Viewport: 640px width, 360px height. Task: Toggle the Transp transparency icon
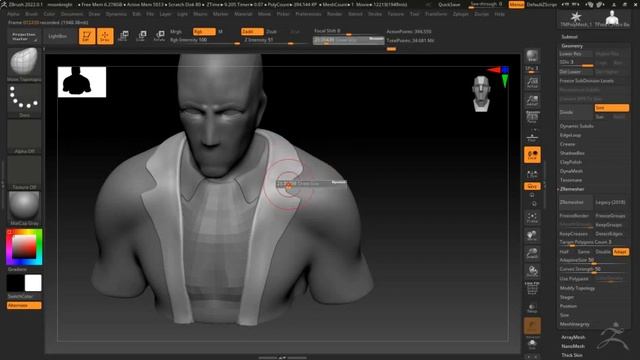[x=532, y=308]
